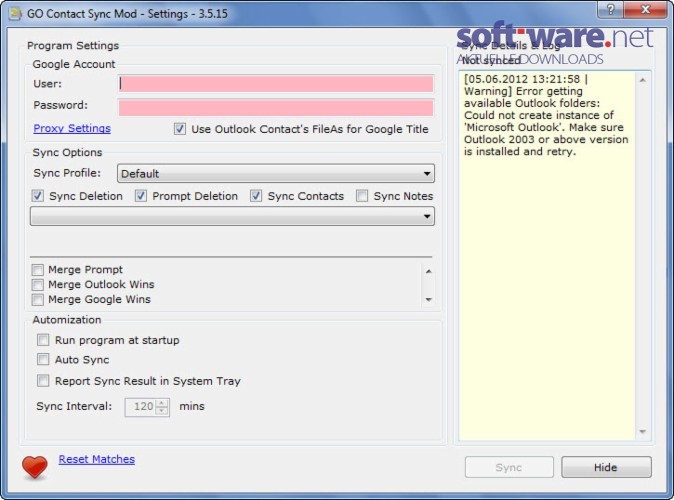The image size is (674, 500).
Task: Toggle Use Outlook Contact's FileAs for Google Title
Action: coord(180,129)
